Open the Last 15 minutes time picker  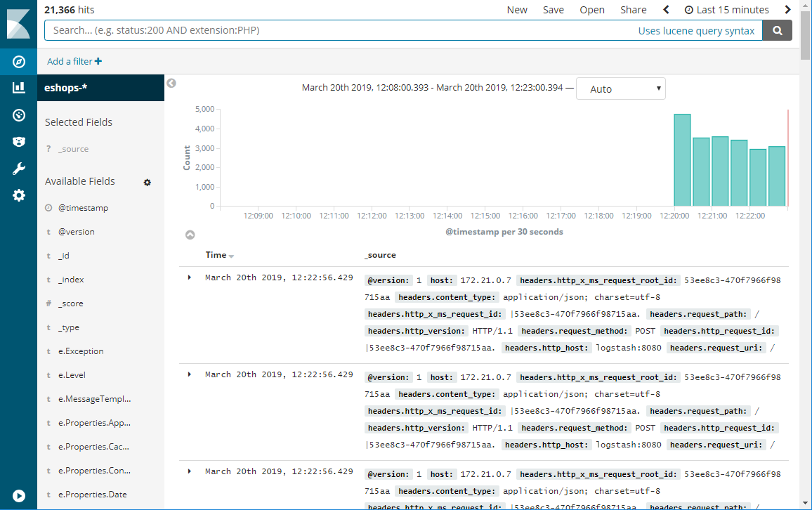coord(726,10)
